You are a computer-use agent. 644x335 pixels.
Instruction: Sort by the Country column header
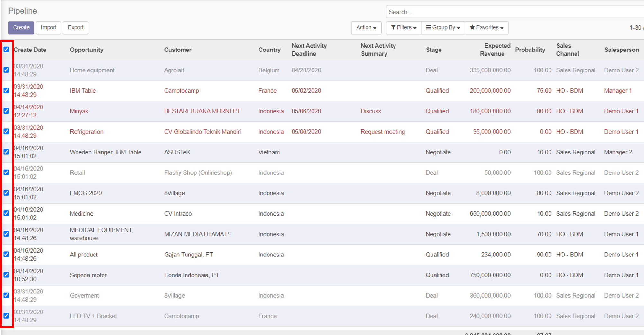[x=269, y=50]
